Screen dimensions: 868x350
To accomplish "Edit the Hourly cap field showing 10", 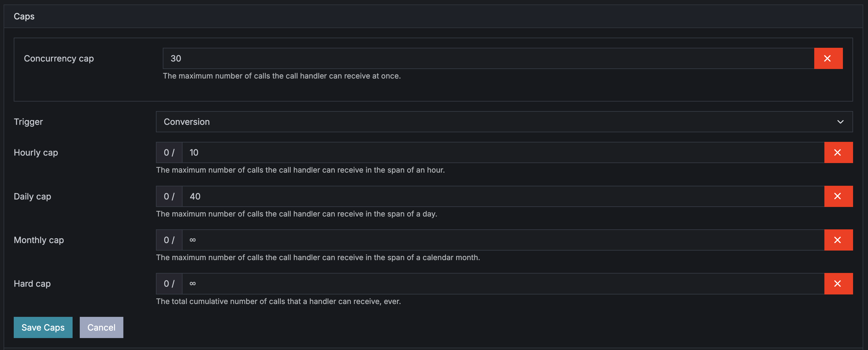I will pos(503,152).
